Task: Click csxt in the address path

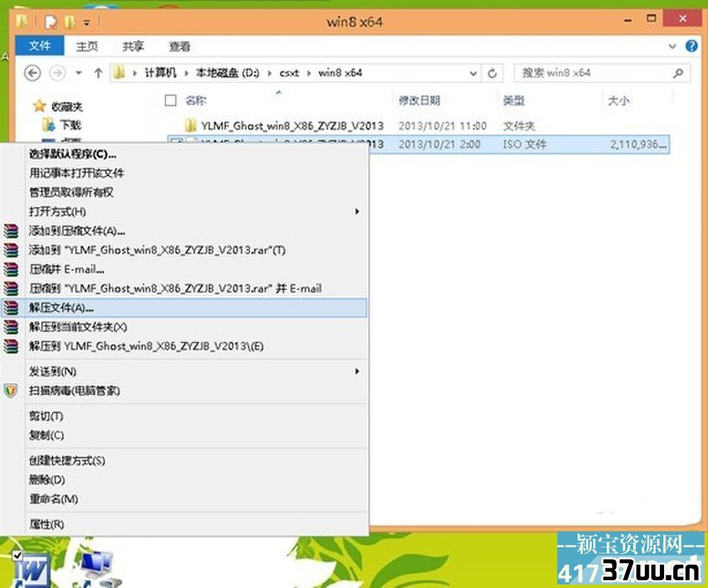Action: click(x=289, y=73)
